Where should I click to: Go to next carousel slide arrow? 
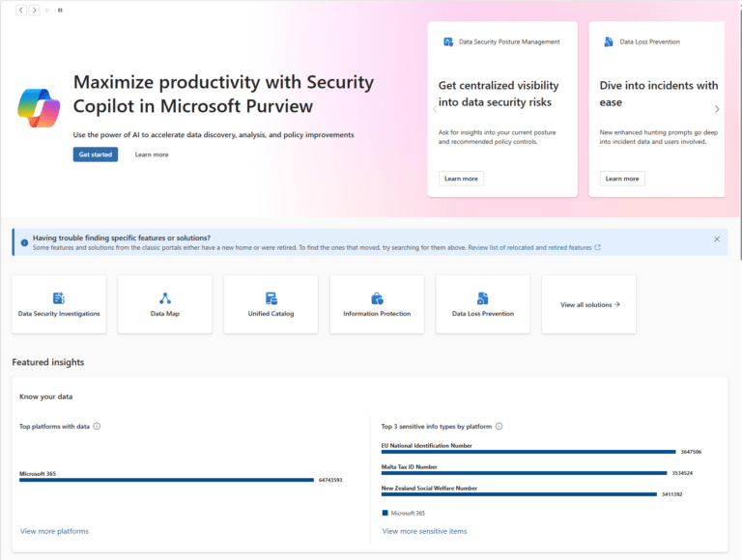34,10
